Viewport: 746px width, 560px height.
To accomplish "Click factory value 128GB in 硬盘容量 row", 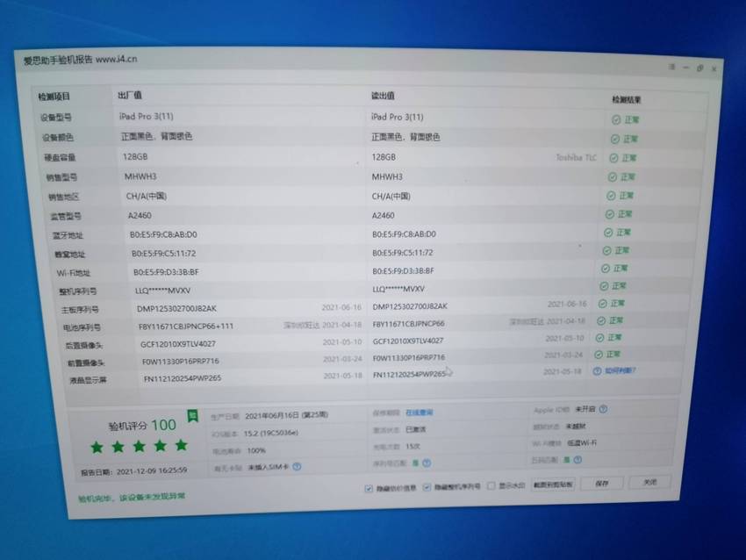I will [x=135, y=156].
